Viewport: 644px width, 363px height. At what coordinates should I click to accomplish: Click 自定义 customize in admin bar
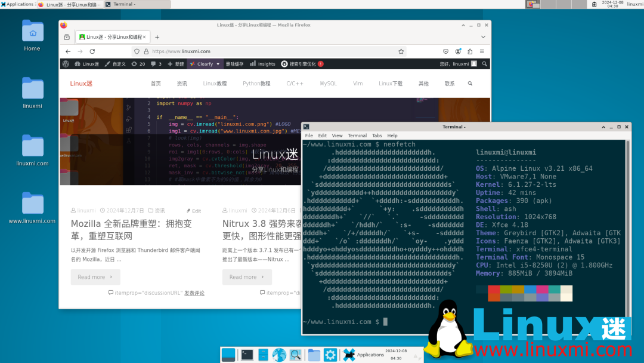pos(115,64)
